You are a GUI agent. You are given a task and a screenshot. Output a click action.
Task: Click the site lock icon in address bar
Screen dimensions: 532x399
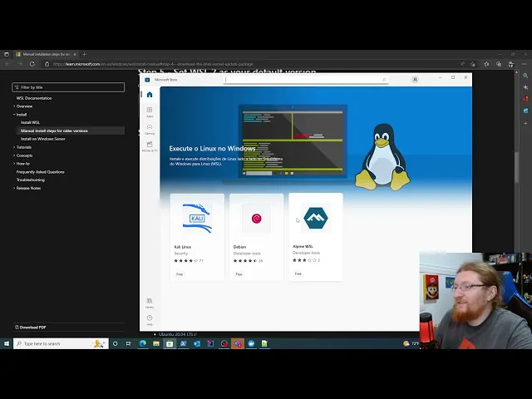pyautogui.click(x=47, y=64)
